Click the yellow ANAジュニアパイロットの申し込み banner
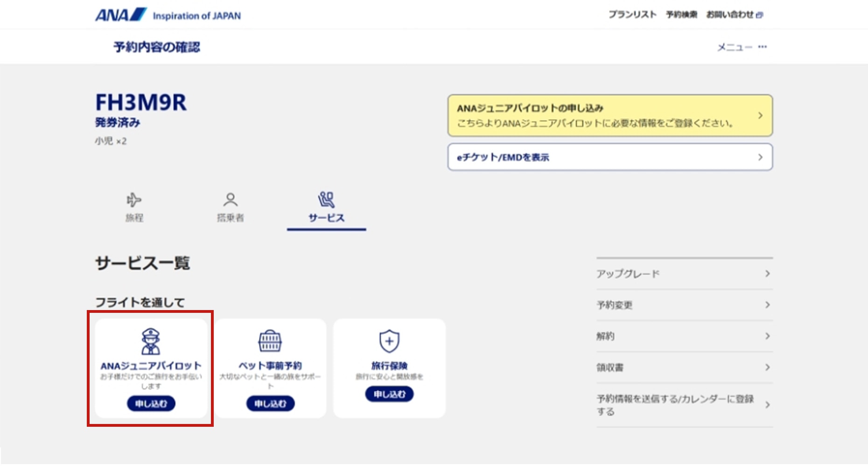 [610, 116]
